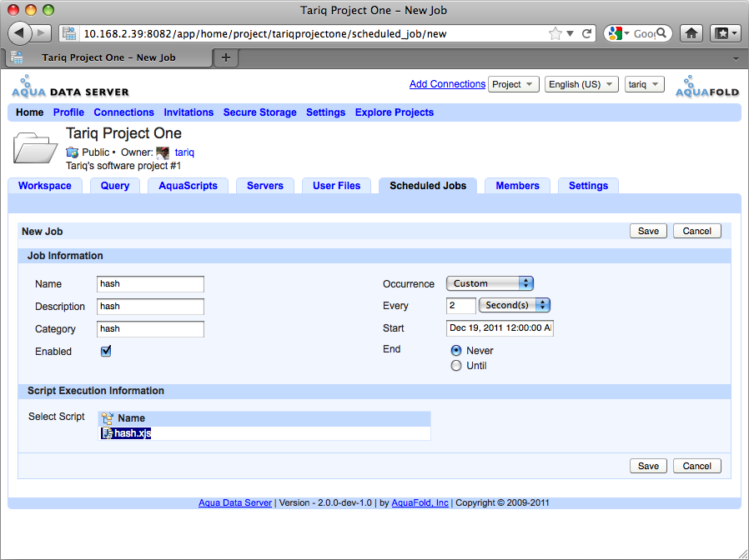
Task: Click the Category input field
Action: (x=150, y=329)
